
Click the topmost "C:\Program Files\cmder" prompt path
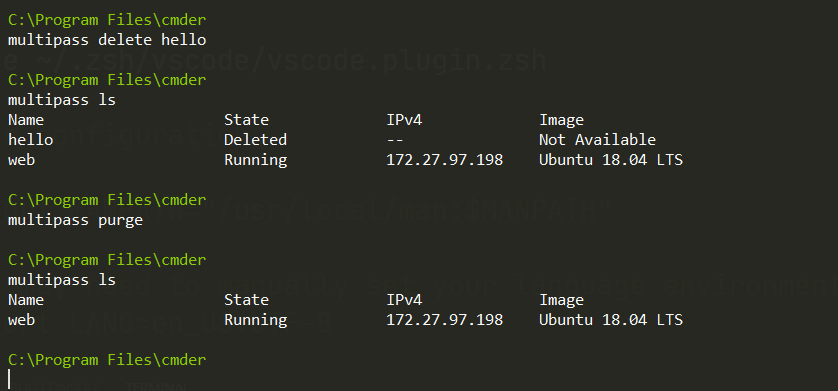click(x=107, y=20)
